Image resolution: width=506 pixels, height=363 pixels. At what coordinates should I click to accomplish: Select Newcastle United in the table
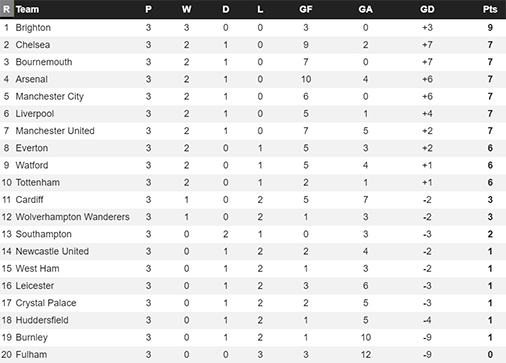pyautogui.click(x=52, y=251)
